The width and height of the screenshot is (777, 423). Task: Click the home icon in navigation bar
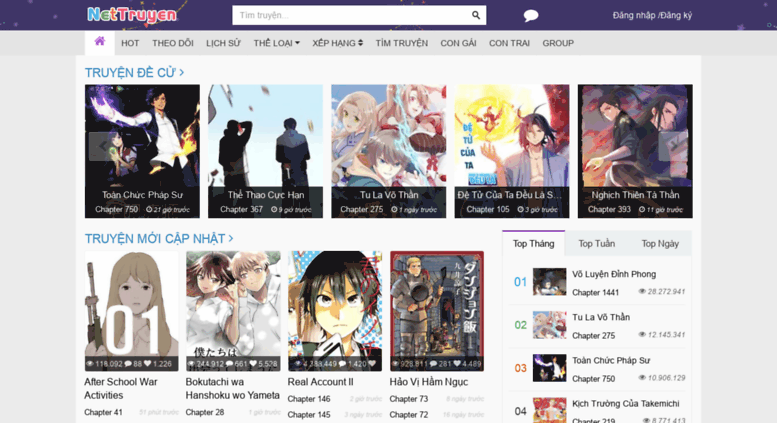[100, 42]
